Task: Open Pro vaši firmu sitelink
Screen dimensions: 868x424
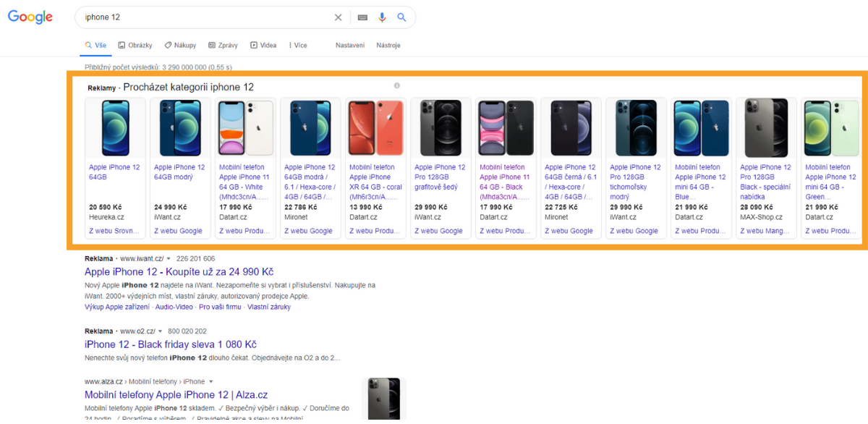Action: click(221, 307)
